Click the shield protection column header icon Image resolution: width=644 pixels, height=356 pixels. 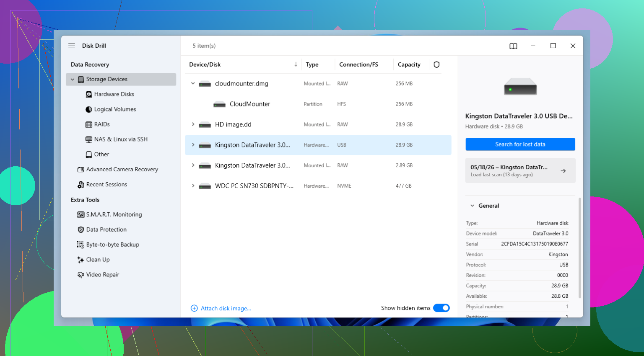436,64
